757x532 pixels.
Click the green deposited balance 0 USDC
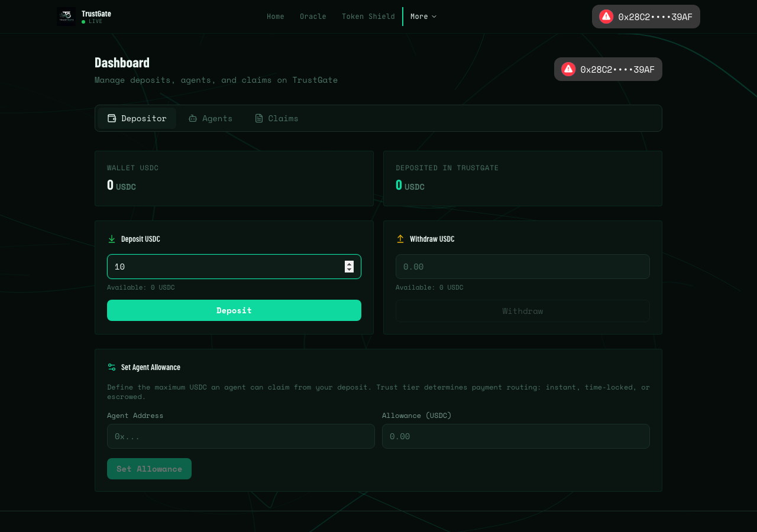tap(410, 185)
